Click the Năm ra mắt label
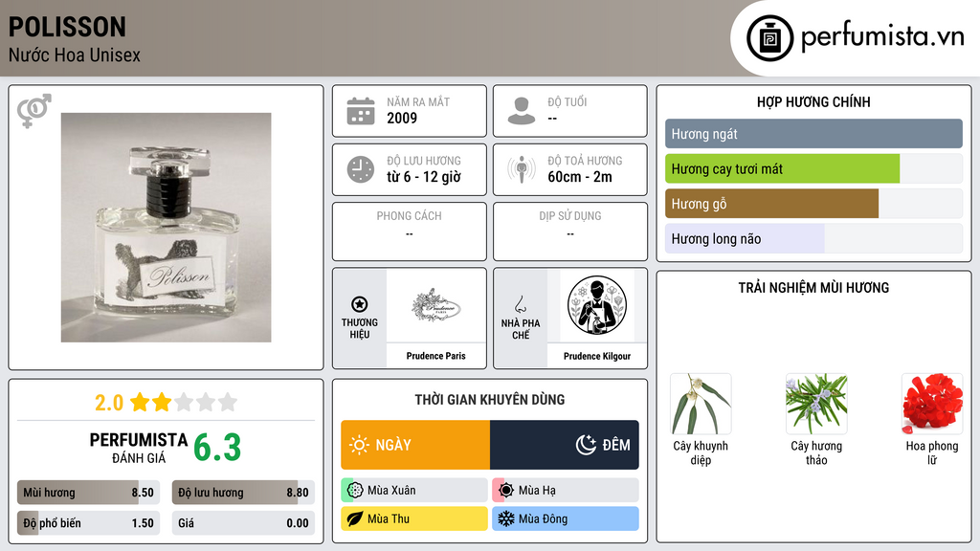The image size is (980, 551). [x=418, y=101]
